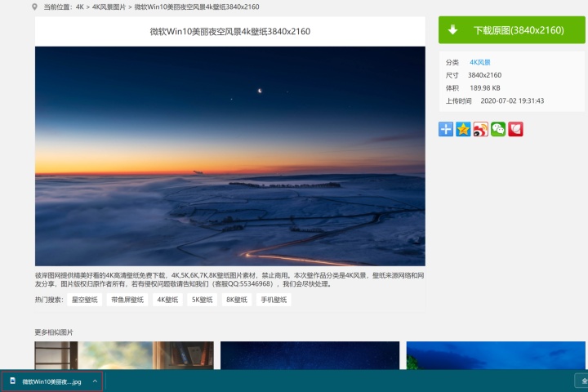Select the 8K壁纸 hot search tag
The width and height of the screenshot is (588, 392).
(x=237, y=300)
